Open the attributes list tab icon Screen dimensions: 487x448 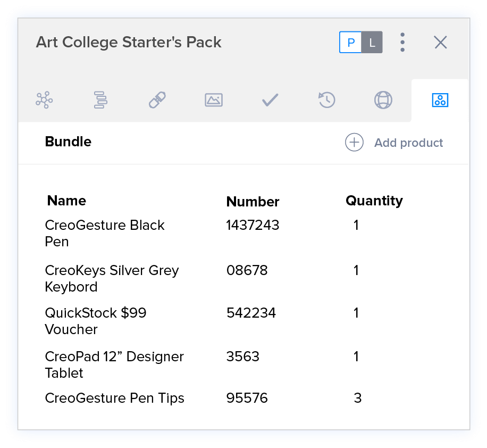click(x=100, y=99)
